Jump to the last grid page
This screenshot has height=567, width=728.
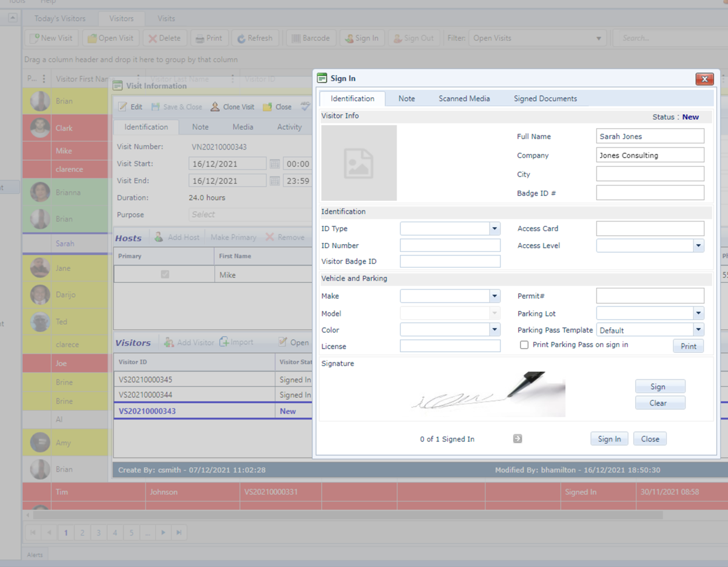tap(179, 533)
